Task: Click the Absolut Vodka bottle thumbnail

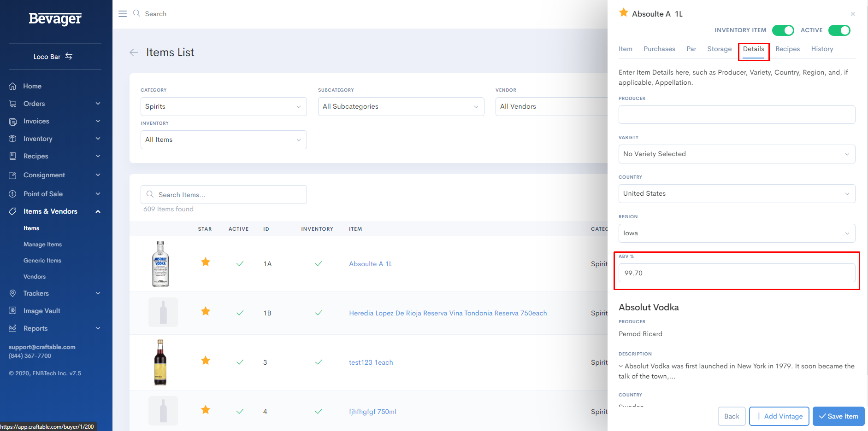Action: pyautogui.click(x=160, y=264)
